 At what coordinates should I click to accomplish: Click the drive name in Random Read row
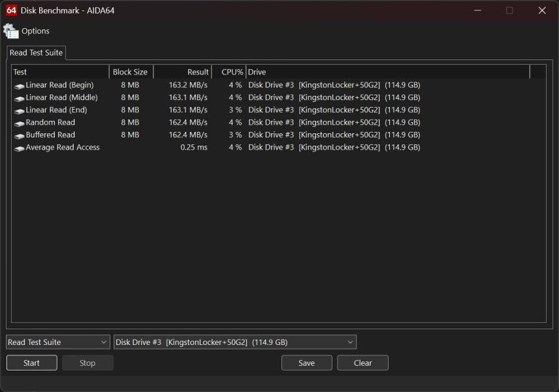(334, 122)
